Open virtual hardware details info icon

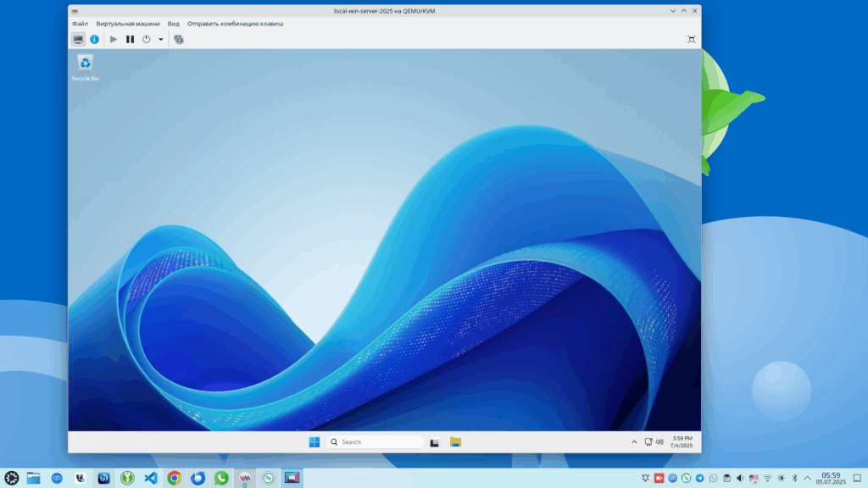(x=94, y=39)
